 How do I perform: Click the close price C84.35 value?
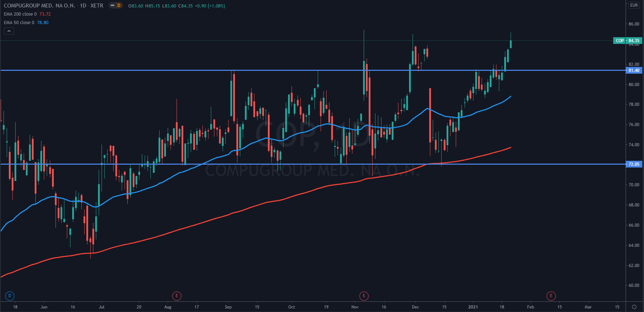[185, 6]
